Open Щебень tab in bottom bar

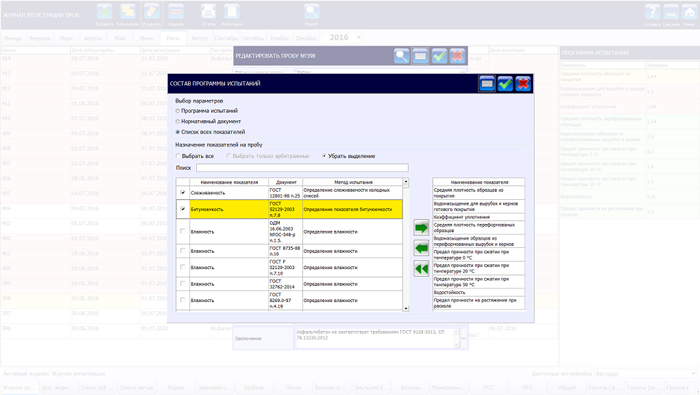254,387
